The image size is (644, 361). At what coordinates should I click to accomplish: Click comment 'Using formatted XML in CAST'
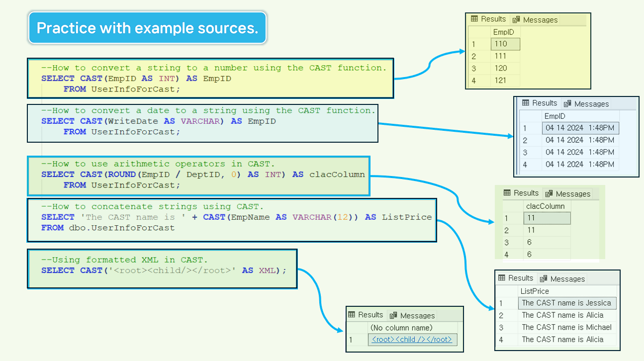(124, 260)
